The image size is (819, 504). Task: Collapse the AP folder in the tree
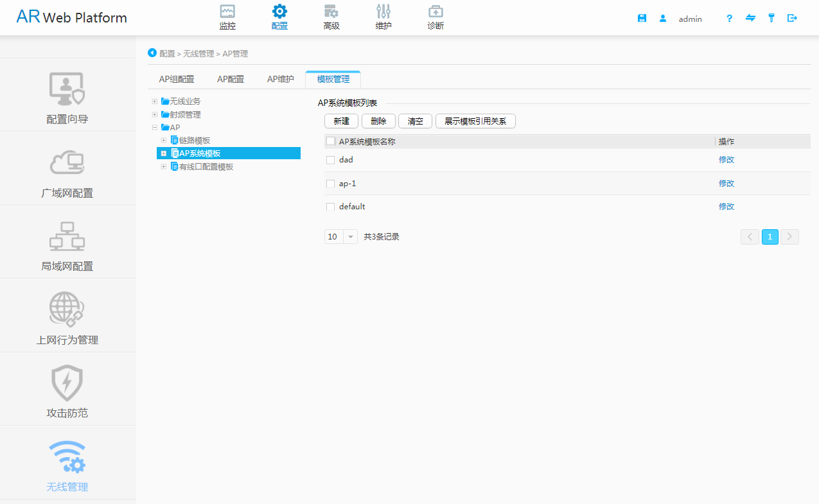click(154, 127)
